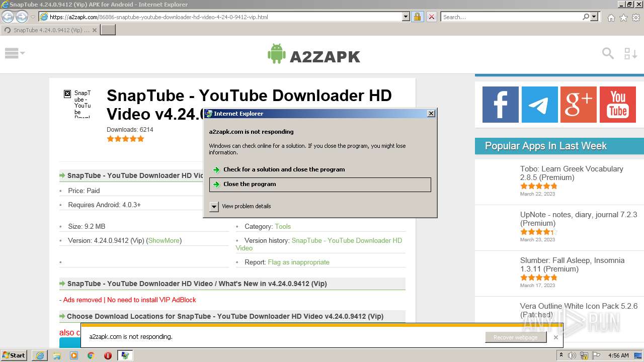Image resolution: width=644 pixels, height=362 pixels.
Task: Click the URL address bar field
Action: [x=225, y=17]
